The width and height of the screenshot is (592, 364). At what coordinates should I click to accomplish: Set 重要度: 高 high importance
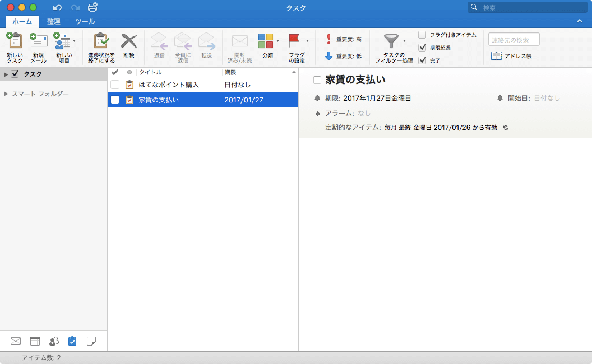point(344,39)
